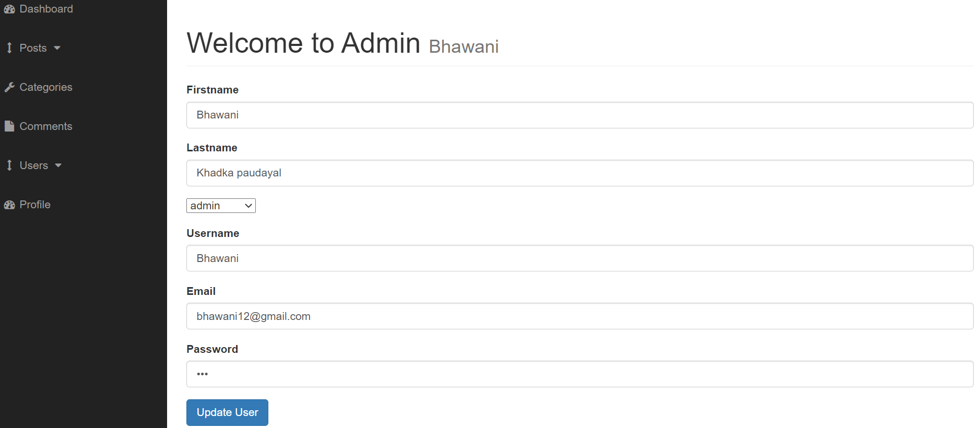Click the Comments file icon

(x=9, y=126)
